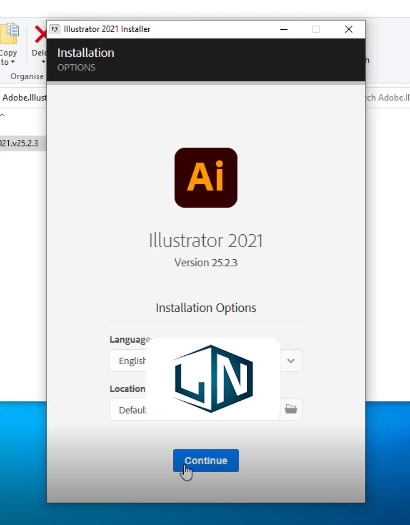Select the English language field

(206, 361)
